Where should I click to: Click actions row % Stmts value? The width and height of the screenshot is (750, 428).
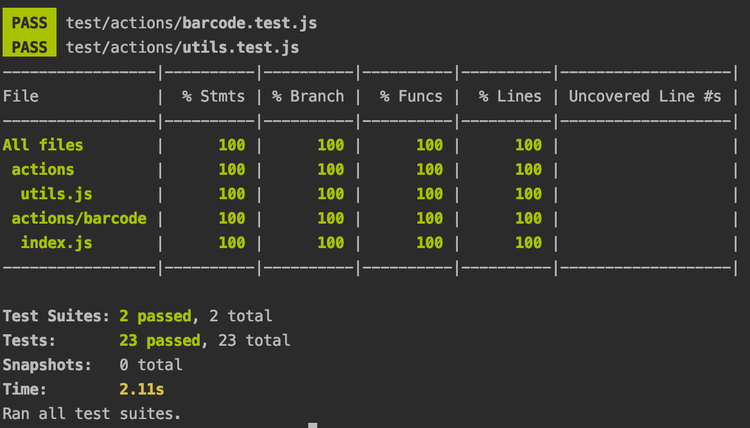[232, 169]
